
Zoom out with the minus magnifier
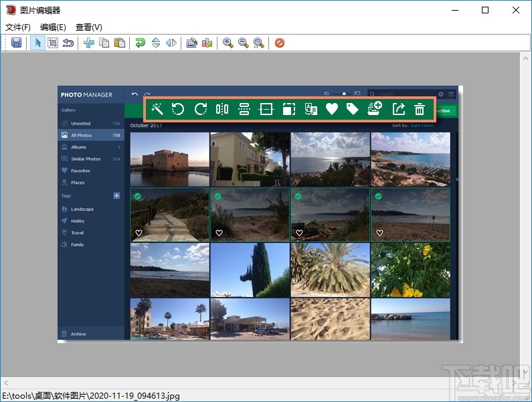click(x=244, y=43)
